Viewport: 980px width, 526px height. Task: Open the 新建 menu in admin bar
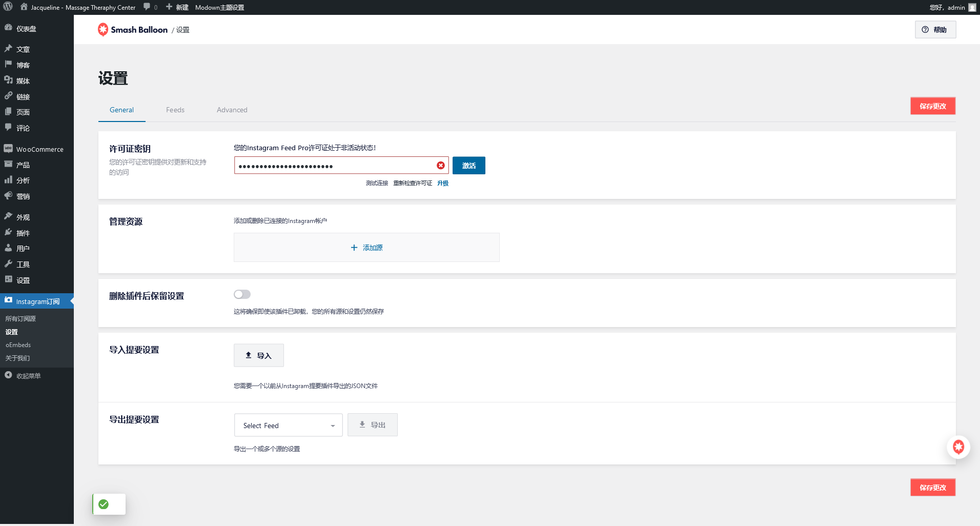click(177, 7)
